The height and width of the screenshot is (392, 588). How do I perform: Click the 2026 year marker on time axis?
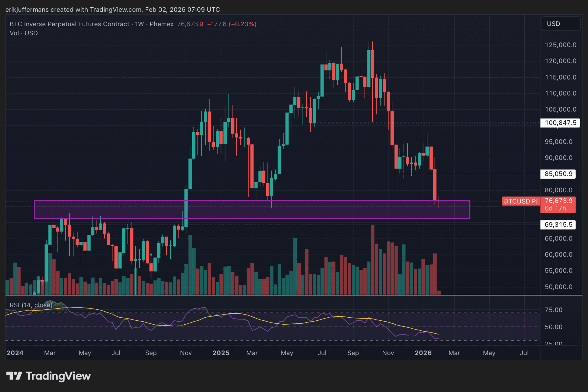(423, 353)
